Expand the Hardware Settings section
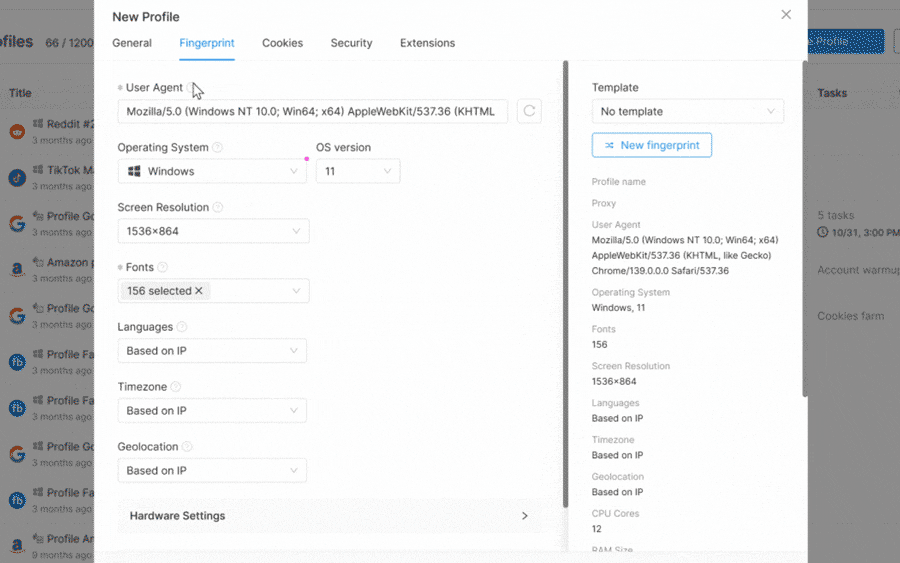Image resolution: width=900 pixels, height=563 pixels. click(x=330, y=515)
